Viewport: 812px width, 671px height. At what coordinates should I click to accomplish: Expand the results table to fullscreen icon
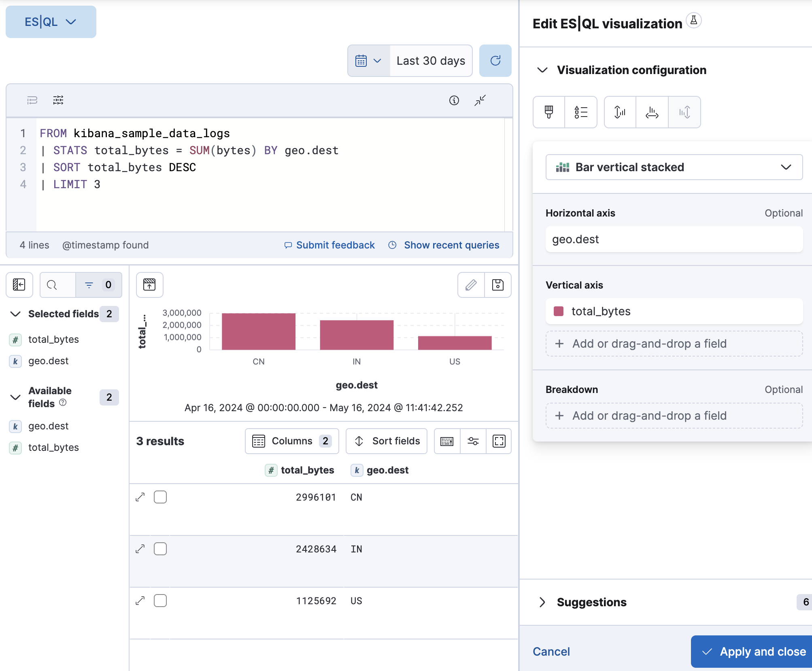click(499, 441)
